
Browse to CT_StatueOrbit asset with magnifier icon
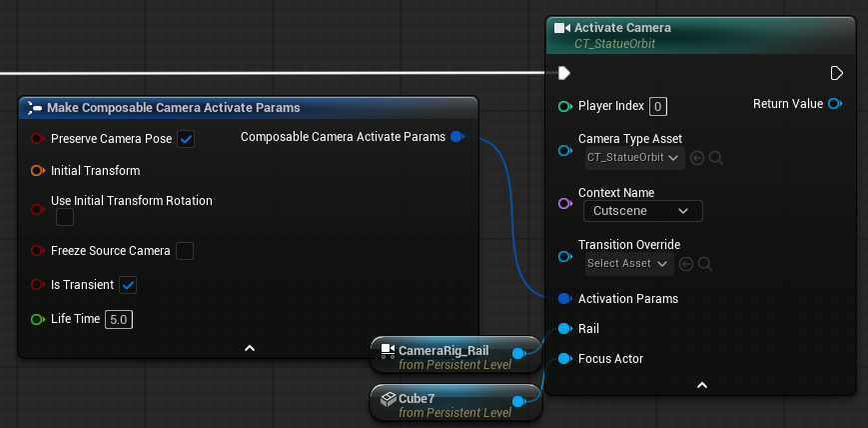pyautogui.click(x=716, y=158)
